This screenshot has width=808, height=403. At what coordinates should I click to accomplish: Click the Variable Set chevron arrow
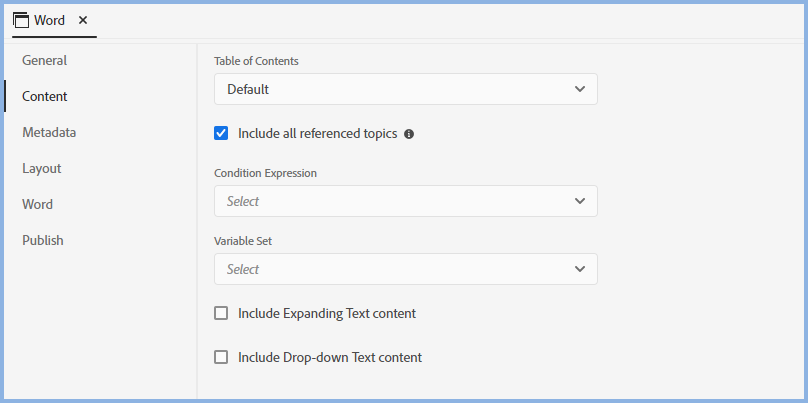click(x=580, y=269)
